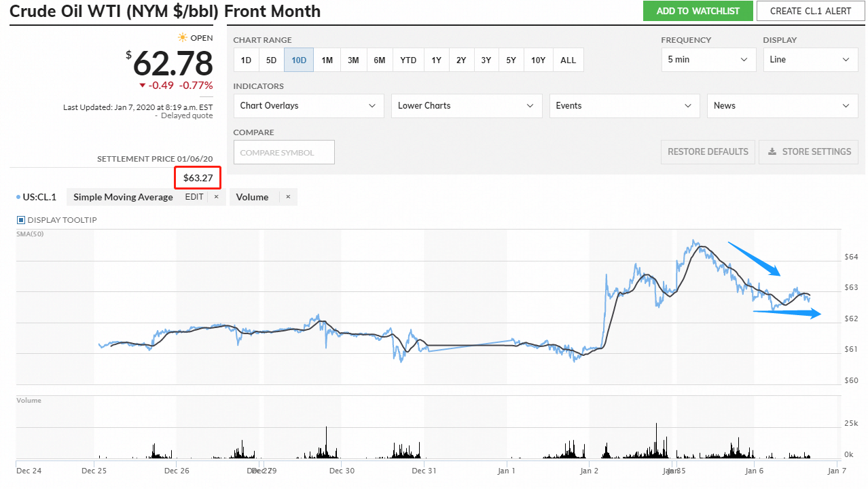Select the 1M chart range
Screen dimensions: 868x489
point(327,60)
